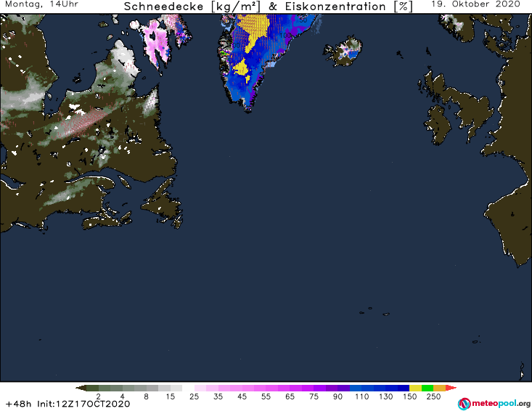Click legend value '250'
Image resolution: width=532 pixels, height=411 pixels.
point(433,396)
